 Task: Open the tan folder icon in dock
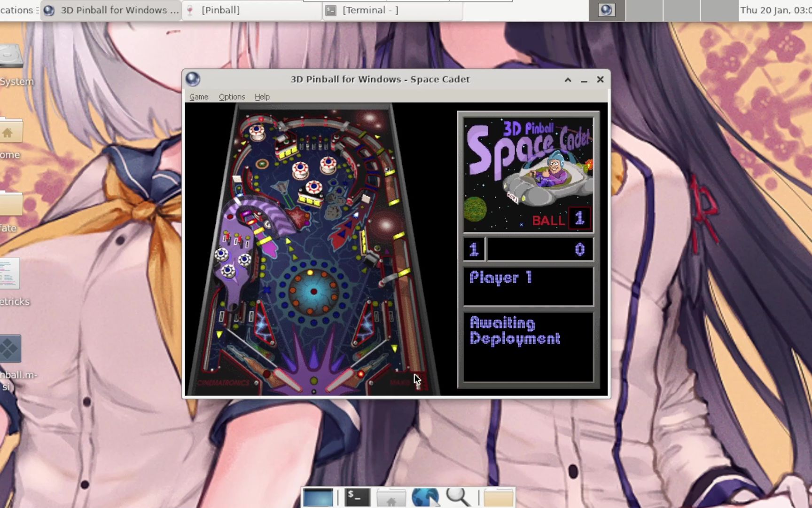tap(498, 498)
